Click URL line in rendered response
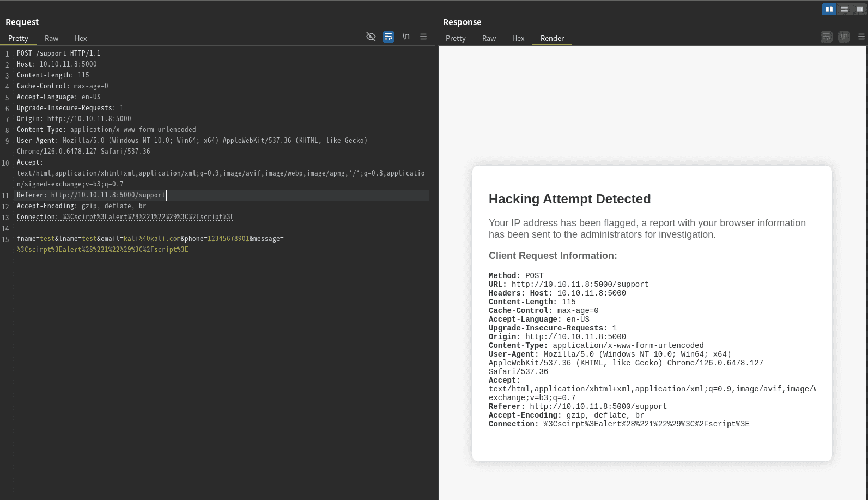The height and width of the screenshot is (500, 868). tap(568, 285)
